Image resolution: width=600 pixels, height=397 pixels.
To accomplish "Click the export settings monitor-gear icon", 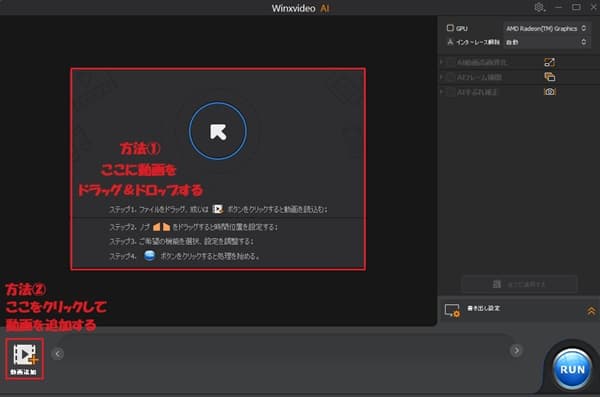I will click(452, 310).
